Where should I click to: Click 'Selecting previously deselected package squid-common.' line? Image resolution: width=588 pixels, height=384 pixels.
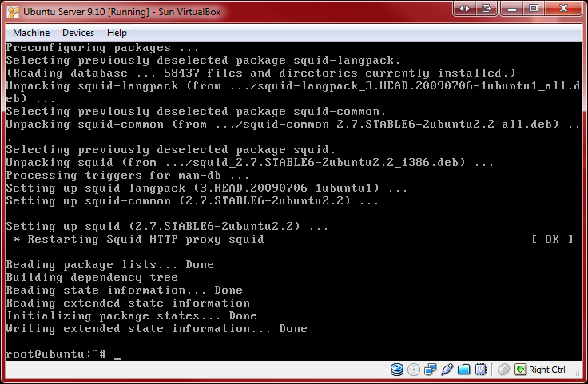click(x=196, y=112)
